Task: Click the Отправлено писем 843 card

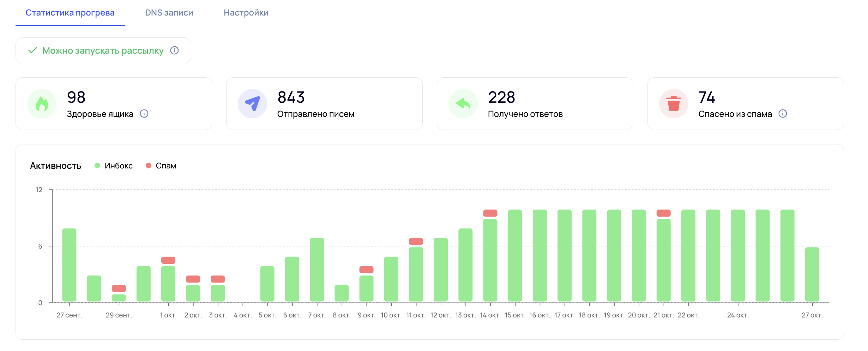Action: [324, 104]
